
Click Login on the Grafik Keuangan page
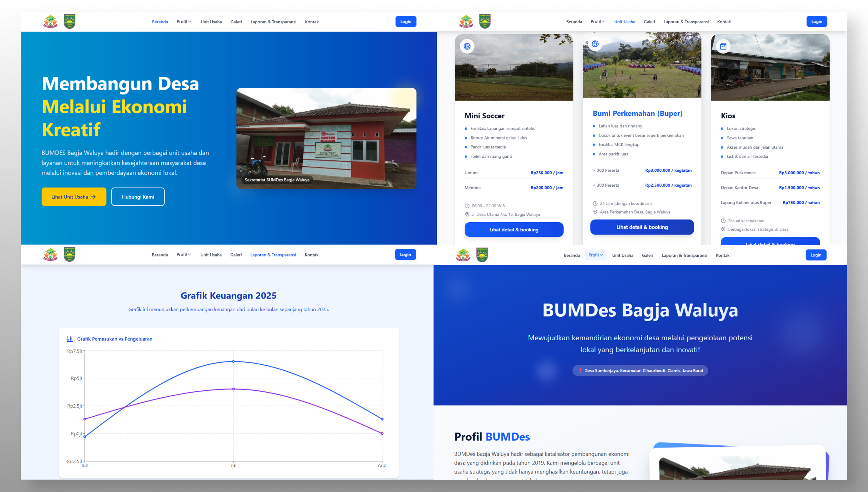(405, 255)
